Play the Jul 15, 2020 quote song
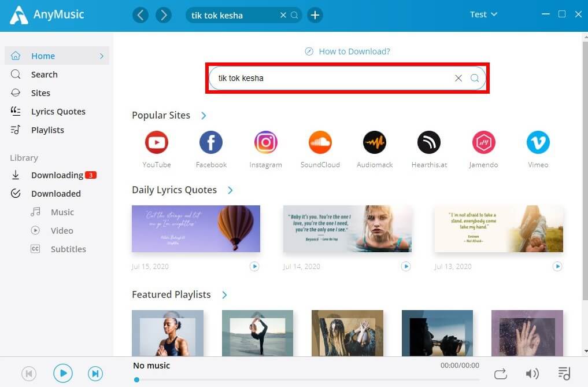 (x=254, y=267)
